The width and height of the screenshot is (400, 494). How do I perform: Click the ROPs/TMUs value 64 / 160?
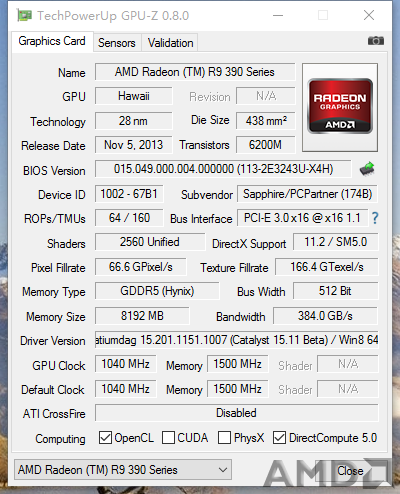(129, 218)
